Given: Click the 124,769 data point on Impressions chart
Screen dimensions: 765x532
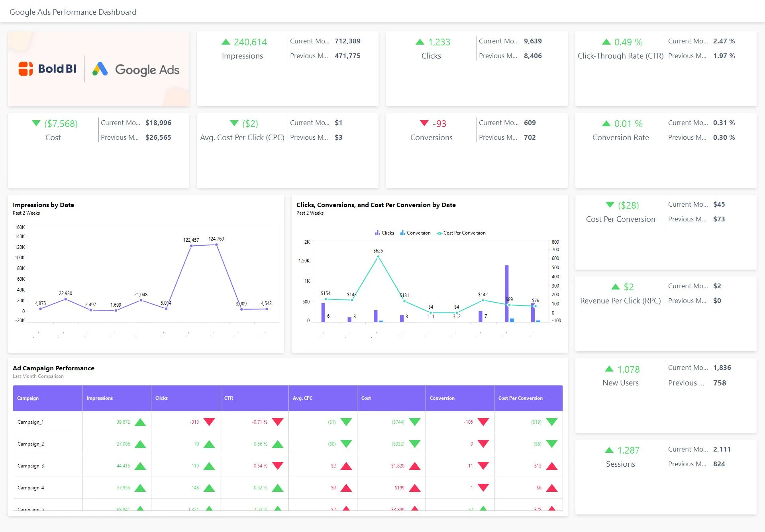Looking at the screenshot, I should pos(216,244).
